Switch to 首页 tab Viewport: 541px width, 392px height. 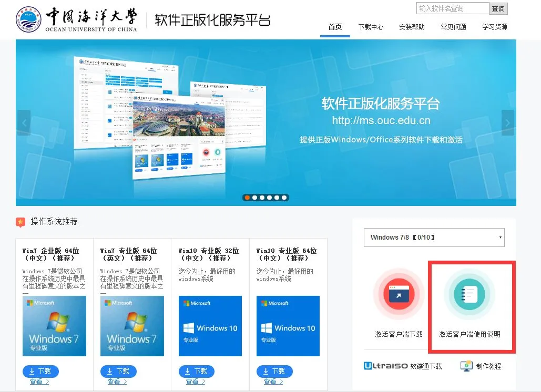pyautogui.click(x=335, y=27)
